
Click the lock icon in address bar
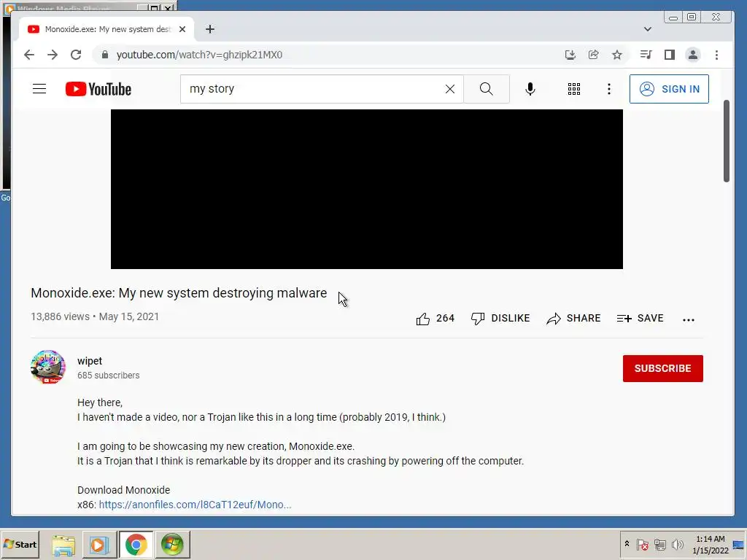point(105,55)
